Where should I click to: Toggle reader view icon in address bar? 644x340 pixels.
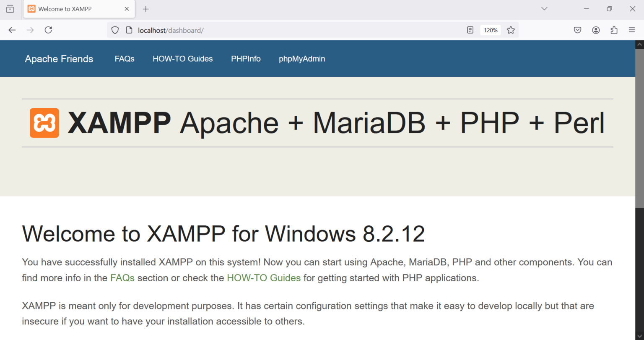coord(470,30)
